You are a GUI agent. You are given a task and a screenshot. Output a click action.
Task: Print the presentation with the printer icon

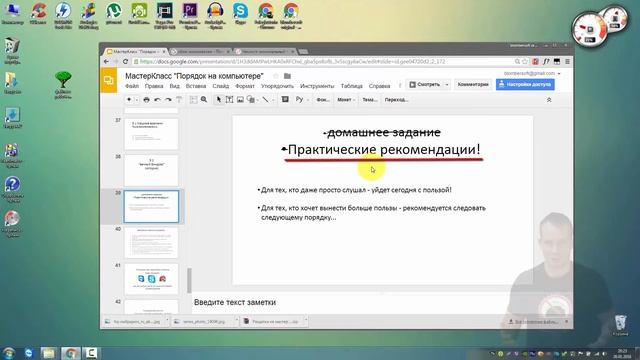(x=146, y=100)
